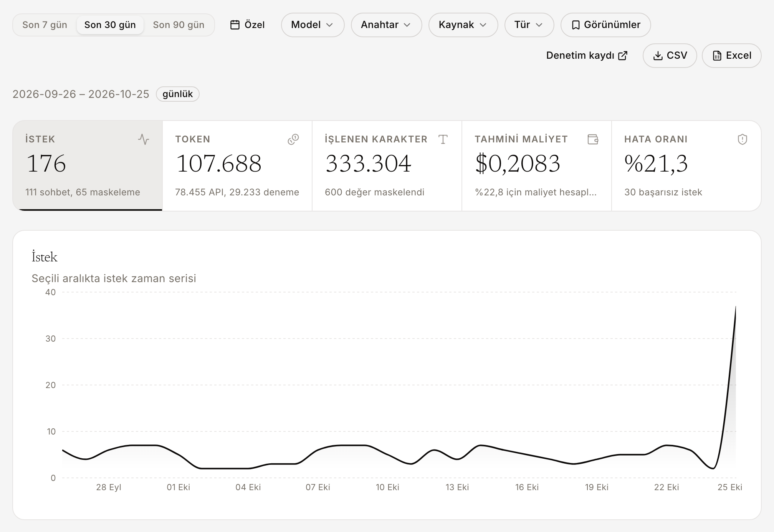Switch to Son 90 gün range
Image resolution: width=774 pixels, height=532 pixels.
coord(179,25)
